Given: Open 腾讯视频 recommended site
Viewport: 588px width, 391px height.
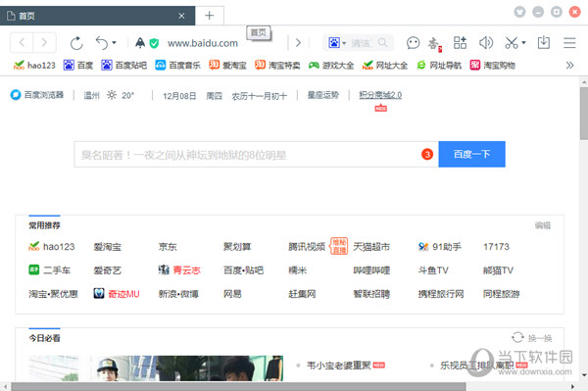Looking at the screenshot, I should click(x=307, y=247).
